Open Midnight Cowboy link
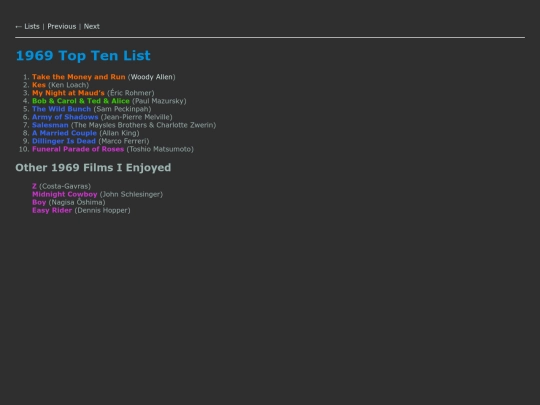The width and height of the screenshot is (540, 405). click(65, 194)
